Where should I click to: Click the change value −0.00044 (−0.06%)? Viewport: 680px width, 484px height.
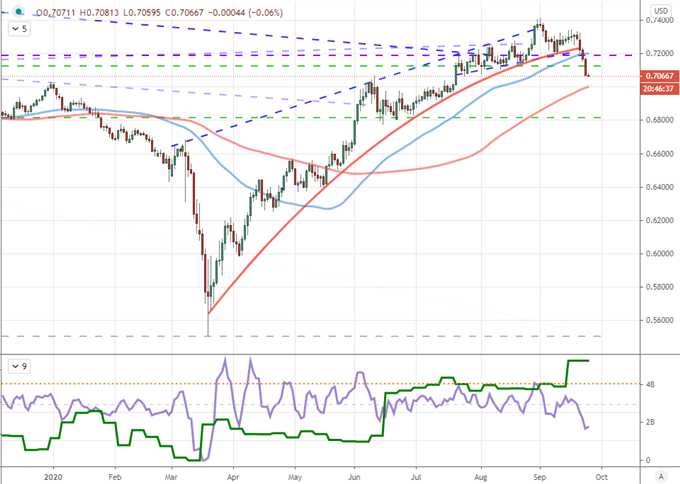click(x=245, y=13)
